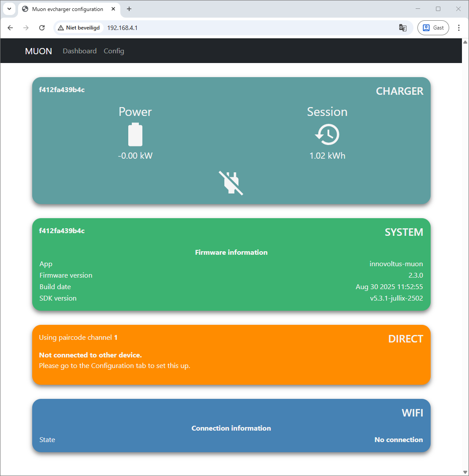Click the address bar showing 192.168.4.1
The height and width of the screenshot is (476, 469).
247,28
